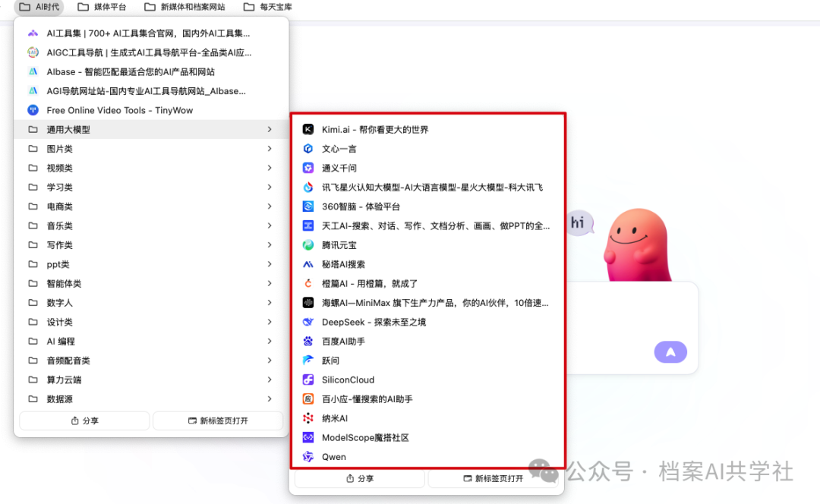The width and height of the screenshot is (820, 504).
Task: Click the 百度AI助手 paw icon
Action: 308,342
